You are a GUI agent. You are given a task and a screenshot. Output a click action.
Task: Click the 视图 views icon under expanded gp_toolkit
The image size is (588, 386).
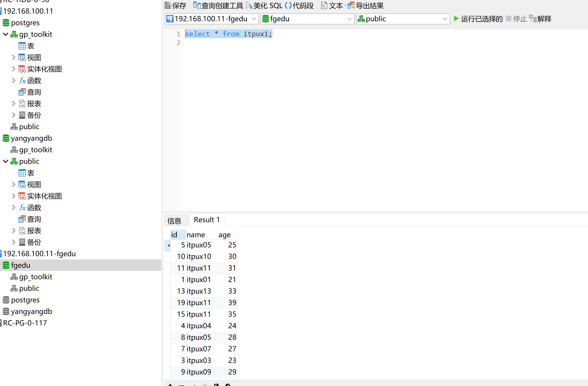click(x=22, y=57)
